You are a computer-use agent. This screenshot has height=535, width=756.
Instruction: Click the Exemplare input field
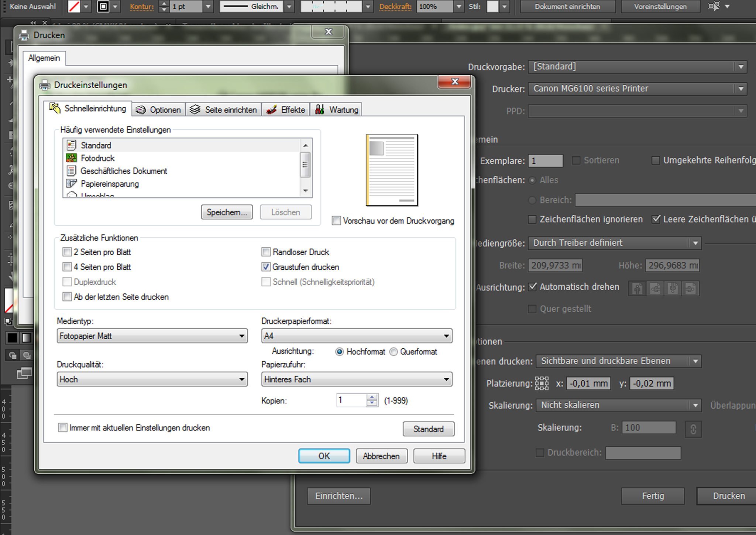pos(545,161)
